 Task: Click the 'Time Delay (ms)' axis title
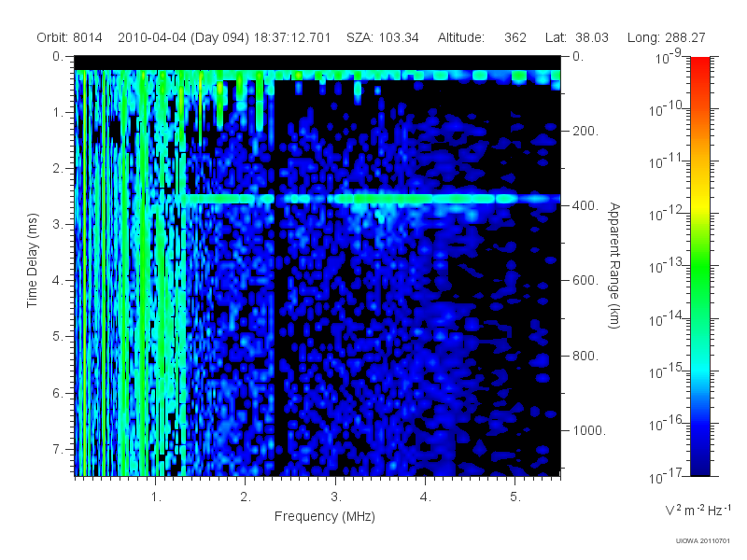click(x=32, y=260)
